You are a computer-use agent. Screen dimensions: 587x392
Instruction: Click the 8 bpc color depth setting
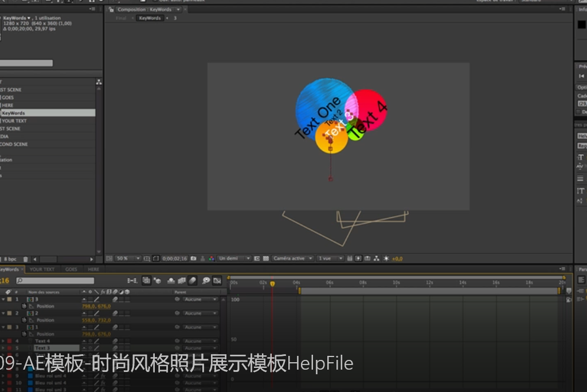click(x=10, y=259)
